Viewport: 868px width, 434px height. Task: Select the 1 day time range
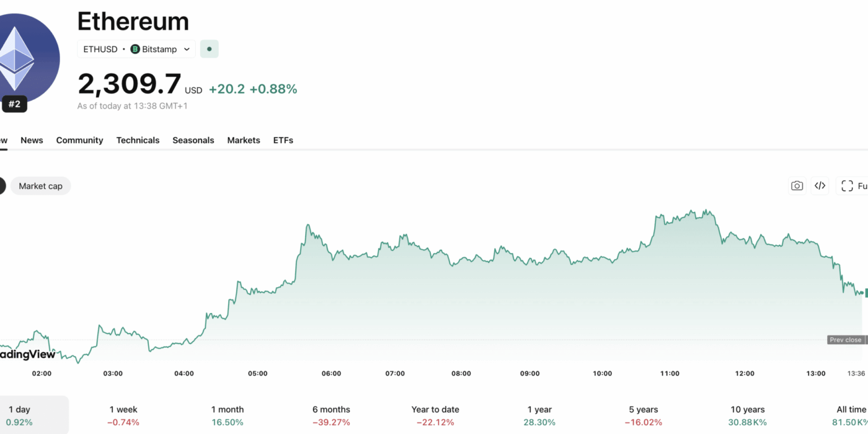19,415
